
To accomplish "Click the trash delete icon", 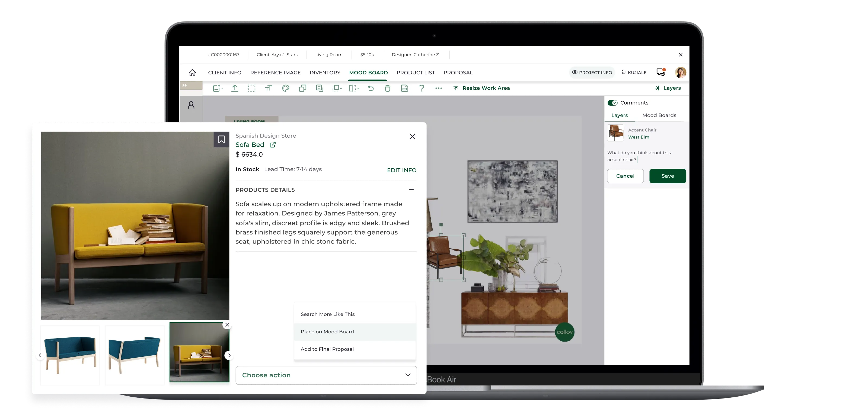I will coord(388,88).
